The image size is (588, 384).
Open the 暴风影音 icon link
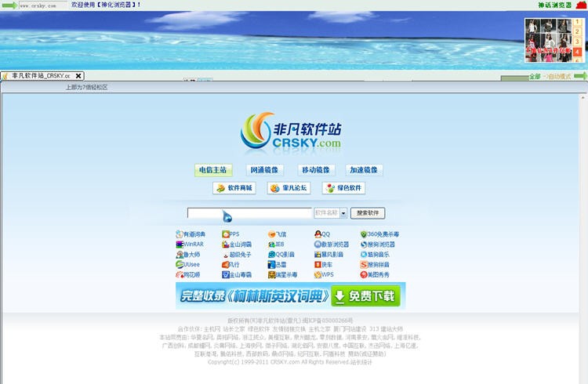click(328, 255)
